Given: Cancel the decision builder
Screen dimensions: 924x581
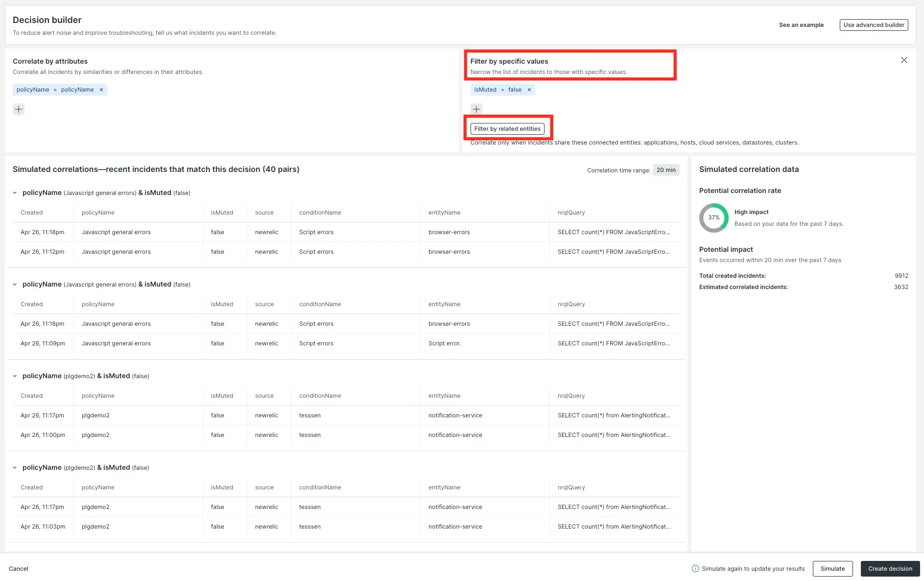Looking at the screenshot, I should tap(19, 569).
